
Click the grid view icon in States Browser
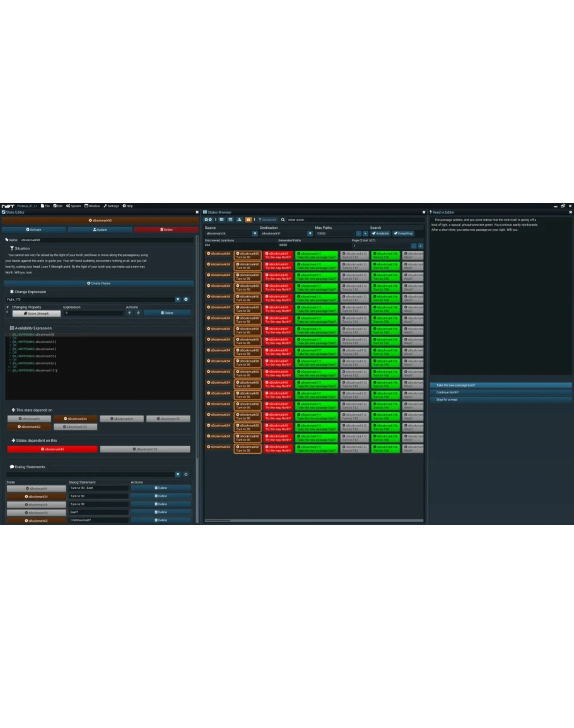[x=221, y=220]
